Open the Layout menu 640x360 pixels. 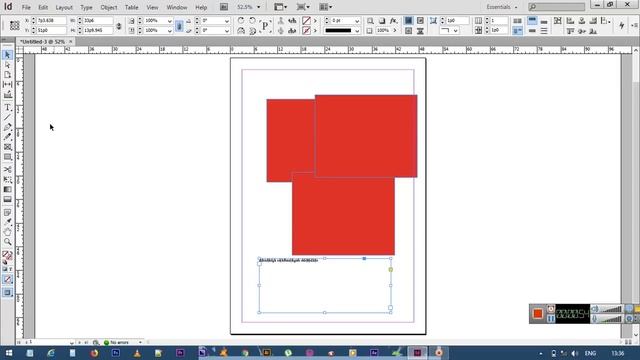tap(64, 7)
